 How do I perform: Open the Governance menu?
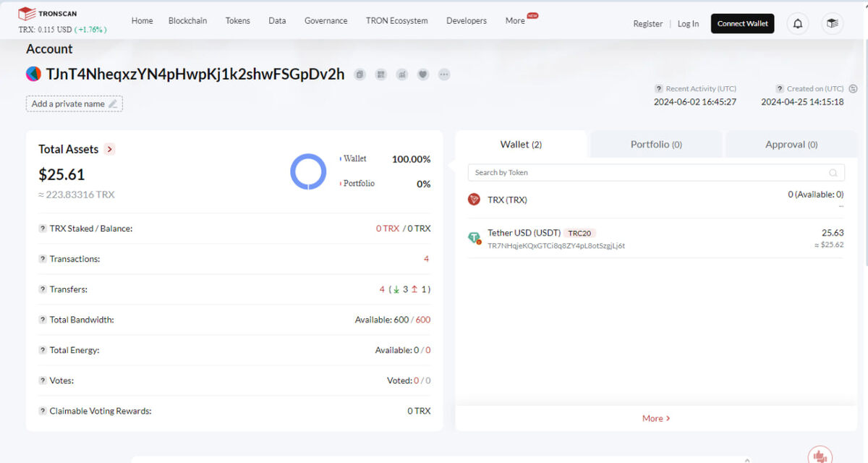(x=325, y=21)
